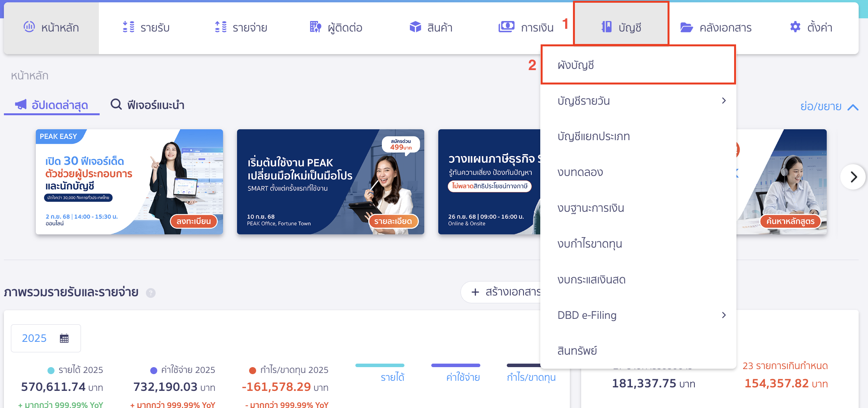Click the การเงิน money icon
The height and width of the screenshot is (408, 868).
click(506, 27)
